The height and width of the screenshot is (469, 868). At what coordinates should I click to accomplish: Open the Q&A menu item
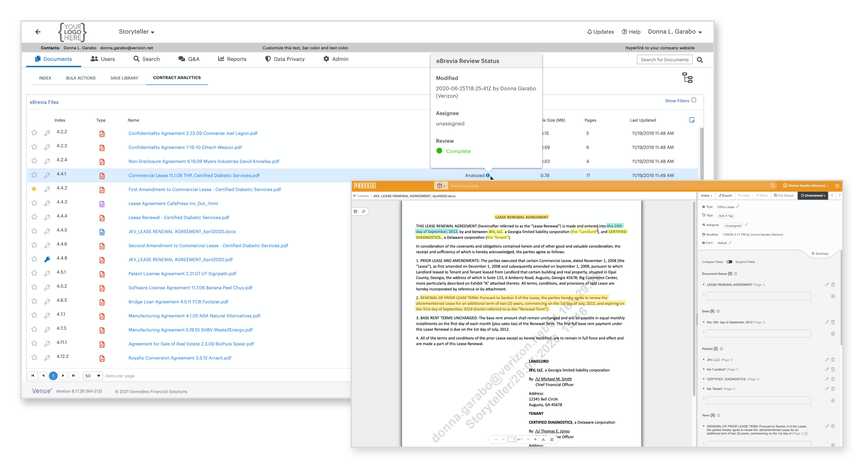click(x=189, y=59)
